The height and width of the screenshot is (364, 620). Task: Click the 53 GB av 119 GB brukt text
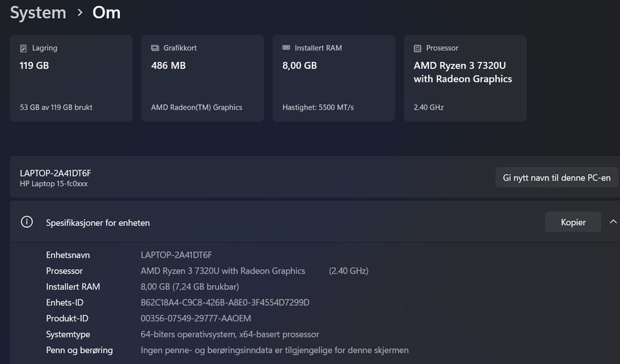coord(56,108)
